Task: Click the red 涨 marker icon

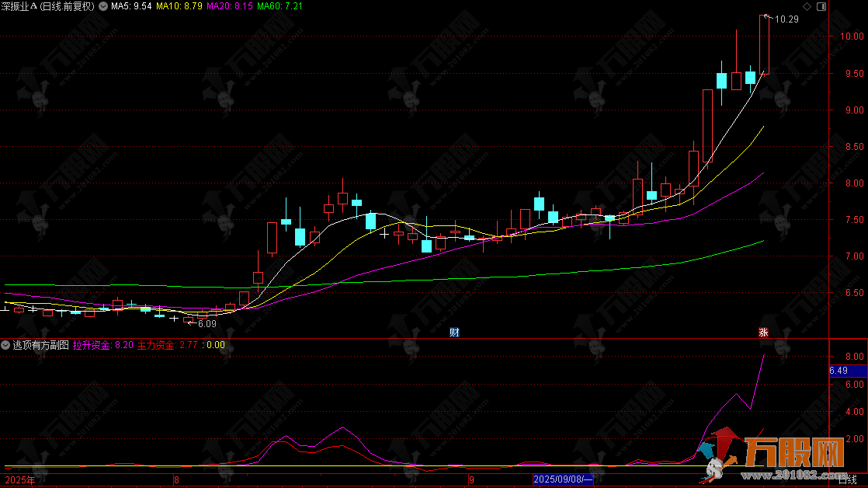Action: 764,332
